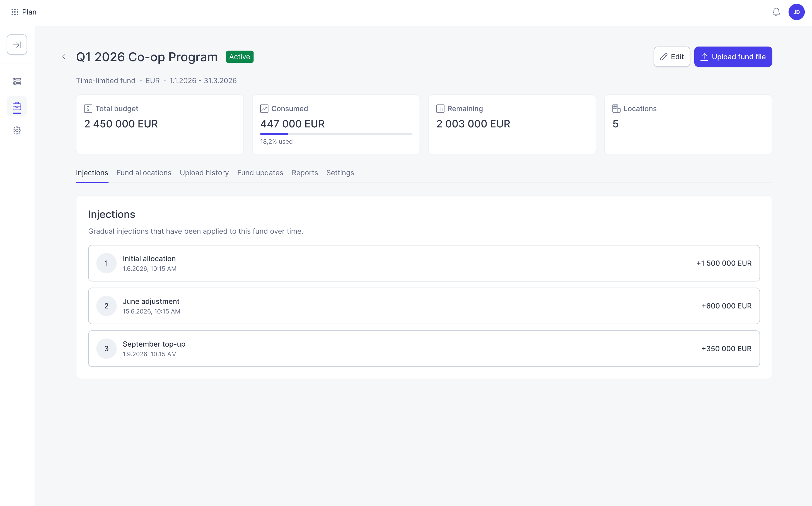Open the Upload history tab
The width and height of the screenshot is (812, 506).
coord(204,173)
